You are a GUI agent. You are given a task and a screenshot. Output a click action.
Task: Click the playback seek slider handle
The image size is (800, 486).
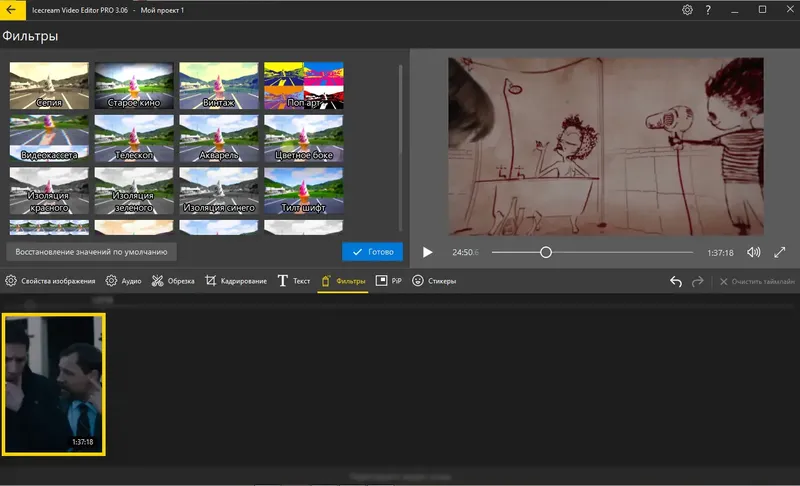coord(546,252)
